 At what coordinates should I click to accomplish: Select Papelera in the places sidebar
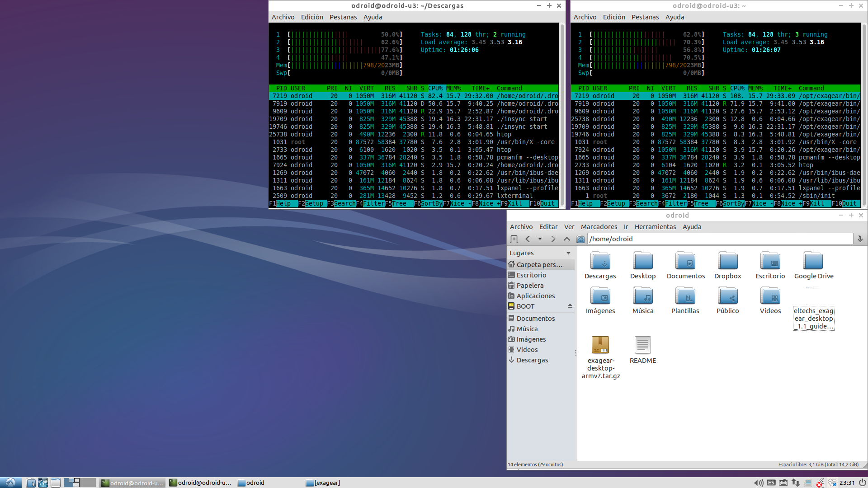(x=530, y=286)
